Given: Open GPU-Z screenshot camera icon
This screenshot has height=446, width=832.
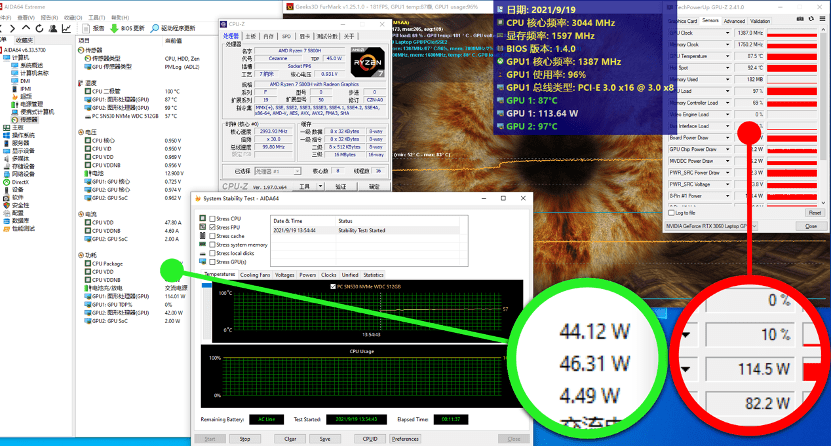Looking at the screenshot, I should [x=800, y=19].
